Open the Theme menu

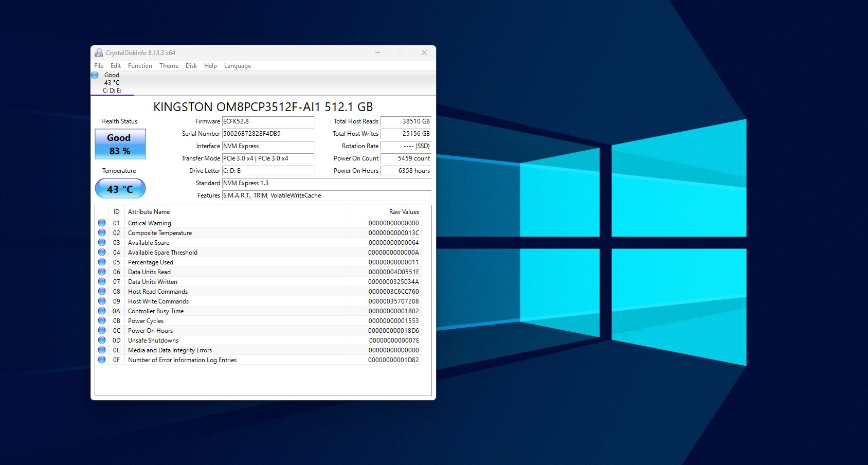point(169,66)
